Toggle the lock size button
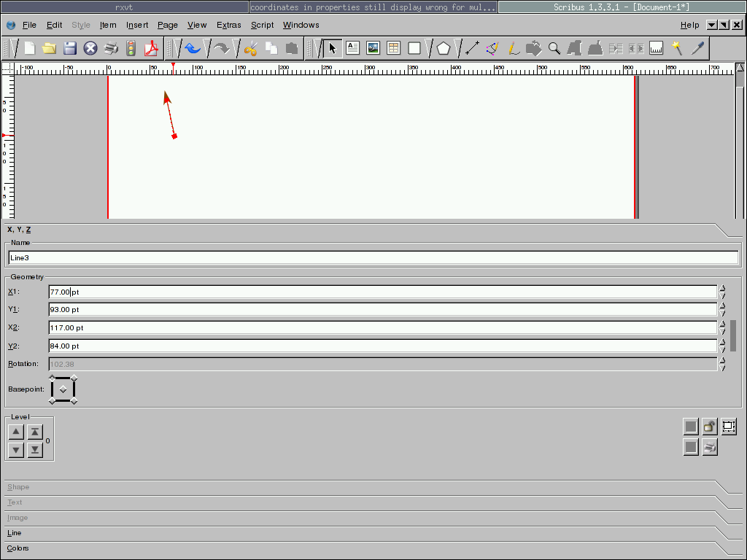The image size is (747, 560). (x=729, y=427)
